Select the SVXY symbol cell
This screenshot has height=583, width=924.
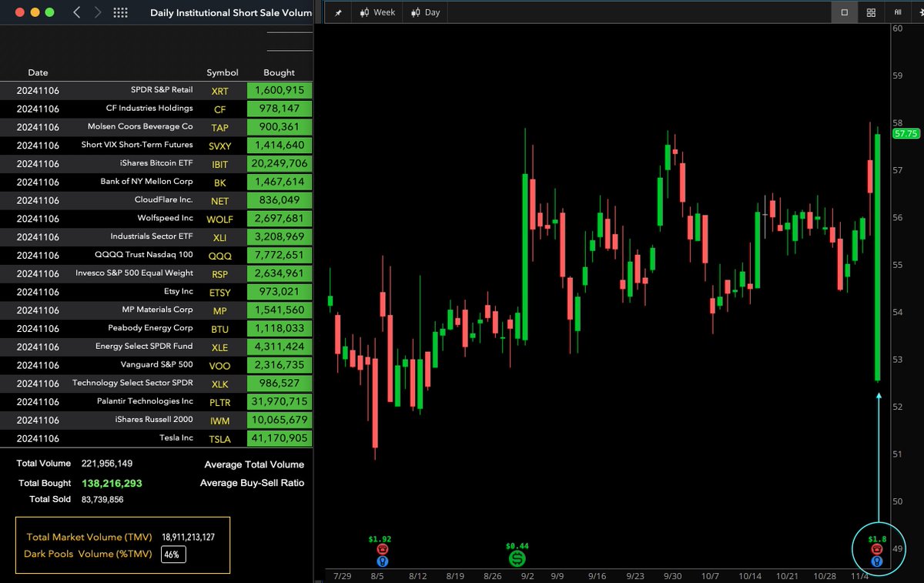point(220,146)
